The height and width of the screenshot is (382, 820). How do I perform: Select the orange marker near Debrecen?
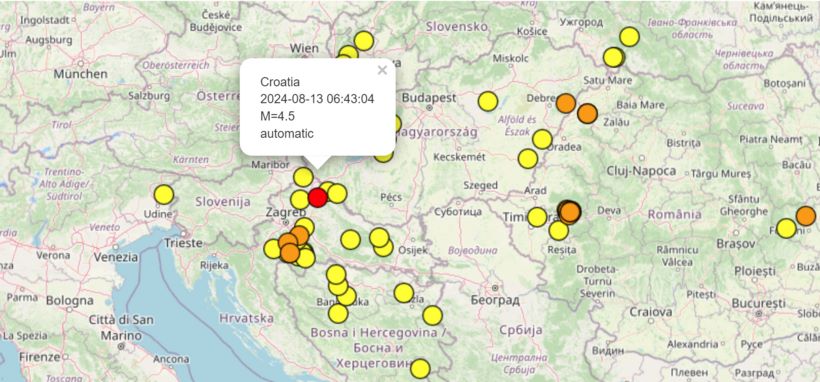566,103
